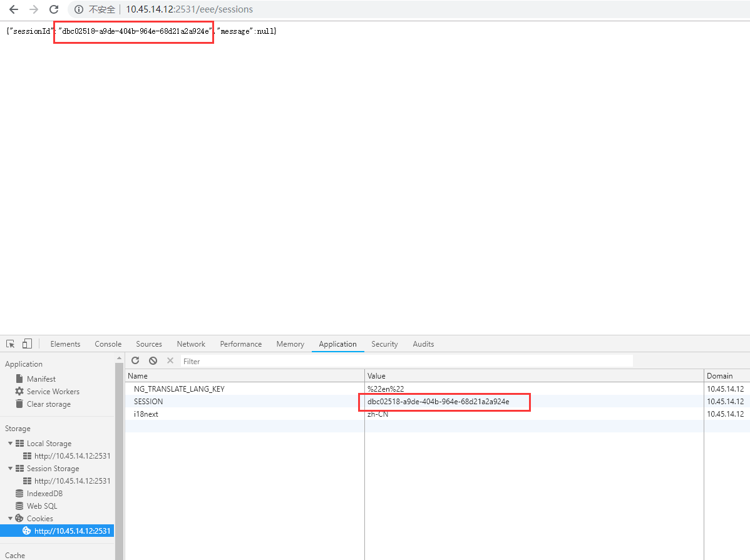Image resolution: width=750 pixels, height=560 pixels.
Task: Sort by the Value column header
Action: (534, 376)
